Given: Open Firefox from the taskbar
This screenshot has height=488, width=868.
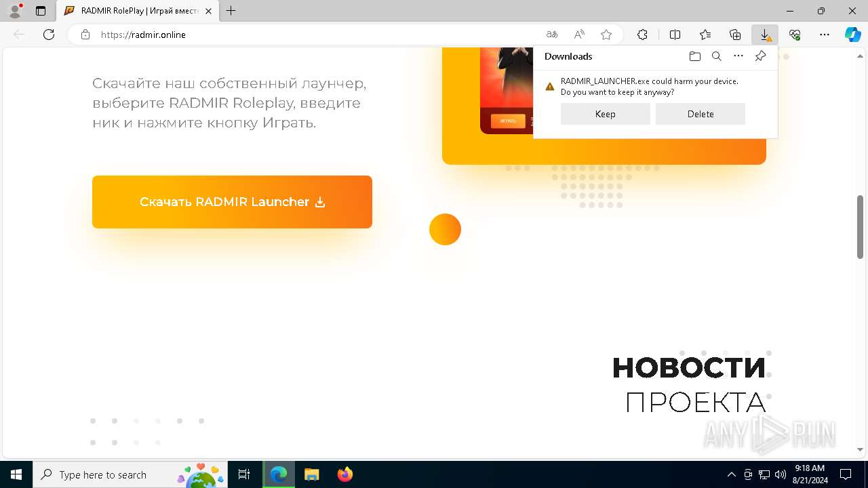Looking at the screenshot, I should (x=344, y=474).
